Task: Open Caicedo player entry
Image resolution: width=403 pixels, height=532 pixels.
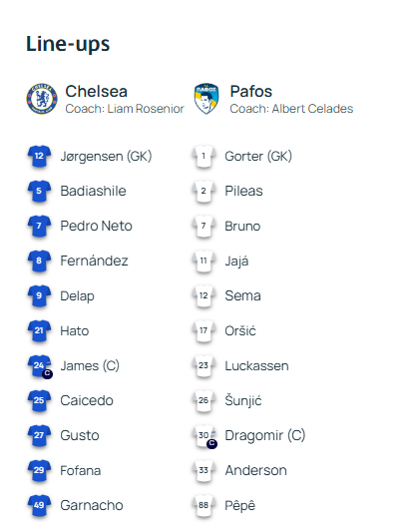Action: point(87,400)
